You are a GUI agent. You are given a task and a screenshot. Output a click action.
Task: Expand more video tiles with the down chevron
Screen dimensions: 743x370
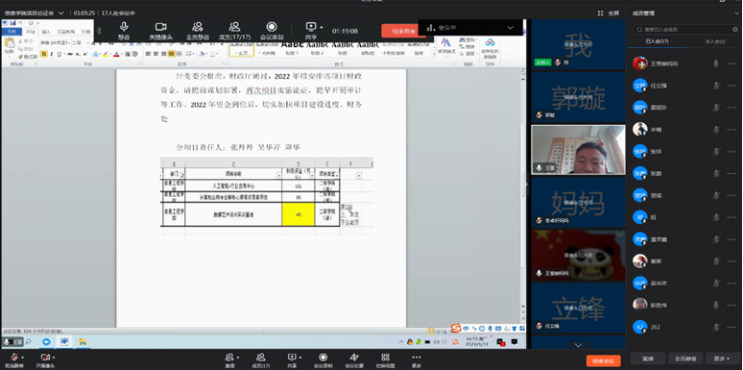(578, 345)
